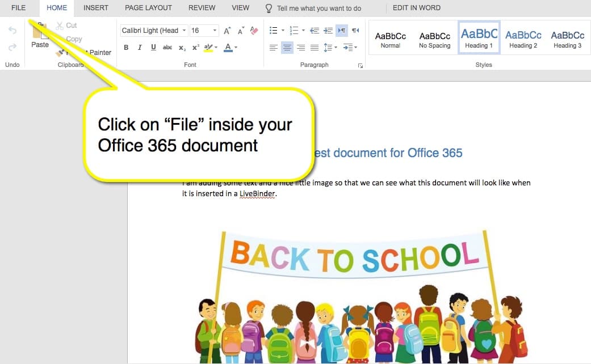Image resolution: width=591 pixels, height=364 pixels.
Task: Expand the font color dropdown arrow
Action: [x=236, y=48]
